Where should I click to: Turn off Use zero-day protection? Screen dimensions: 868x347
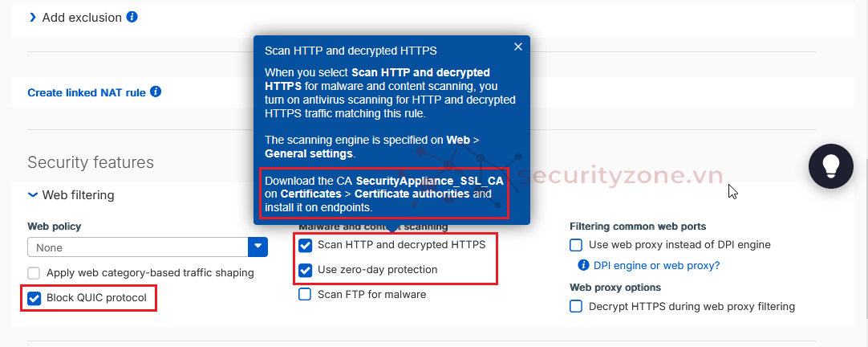point(305,270)
